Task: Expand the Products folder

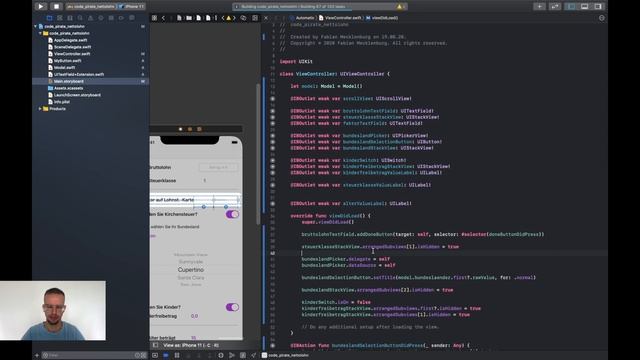Action: 40,109
